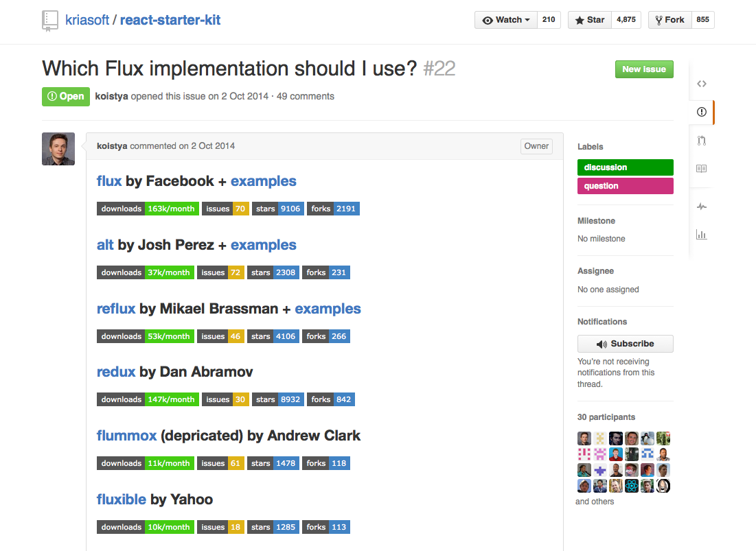Click redux forks 842 badge
756x551 pixels.
tap(331, 399)
